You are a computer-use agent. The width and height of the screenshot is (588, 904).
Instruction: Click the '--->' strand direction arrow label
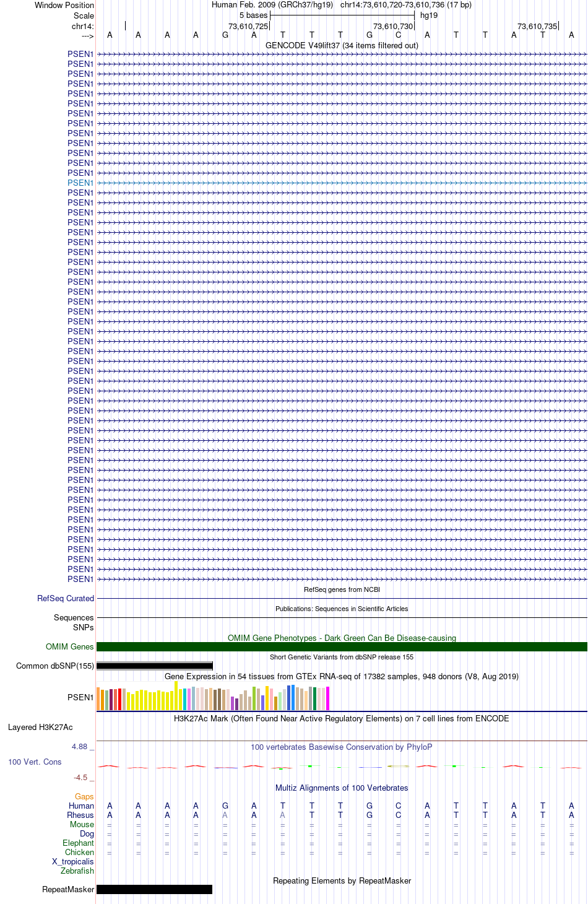tap(87, 36)
